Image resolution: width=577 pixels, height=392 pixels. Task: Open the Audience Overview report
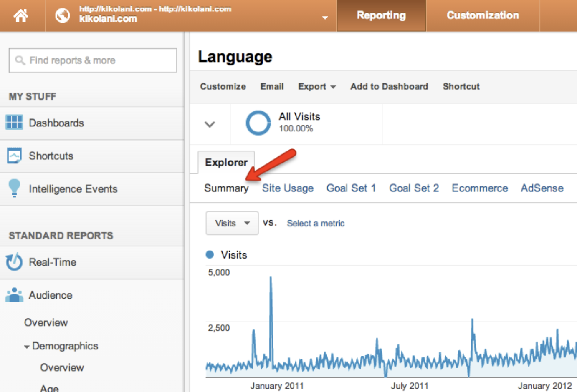coord(46,322)
